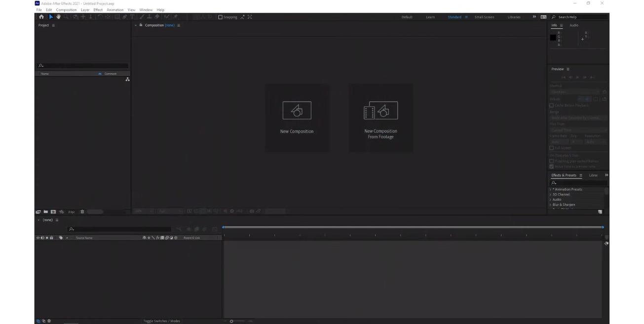The height and width of the screenshot is (324, 644).
Task: Delete selected project items with trash icon
Action: coord(82,212)
